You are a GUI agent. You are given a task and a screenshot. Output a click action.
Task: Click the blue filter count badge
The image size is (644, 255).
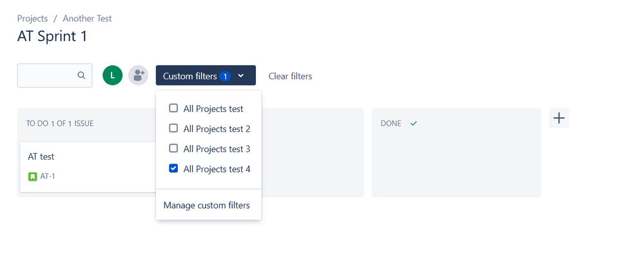[225, 76]
